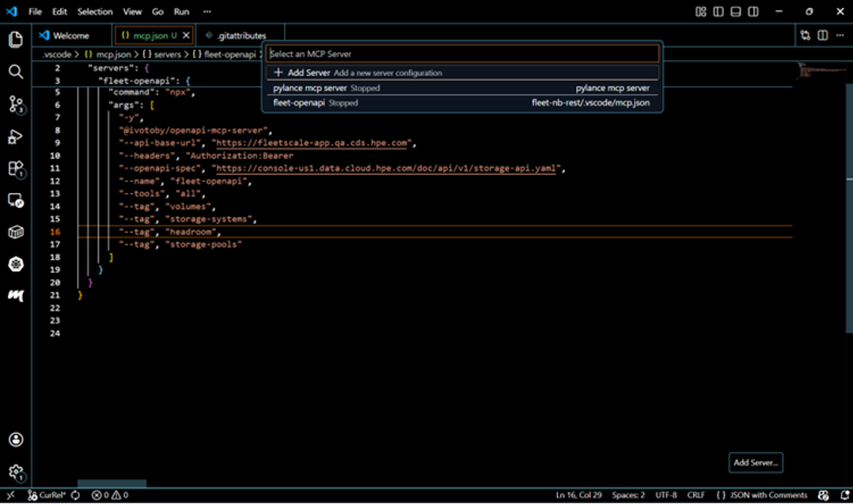853x504 pixels.
Task: Click the stylized M activity bar icon
Action: (x=16, y=295)
